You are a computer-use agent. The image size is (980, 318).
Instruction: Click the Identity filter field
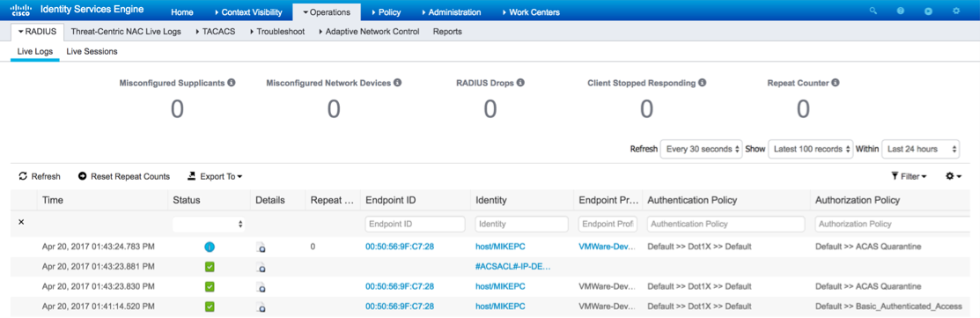(x=522, y=224)
